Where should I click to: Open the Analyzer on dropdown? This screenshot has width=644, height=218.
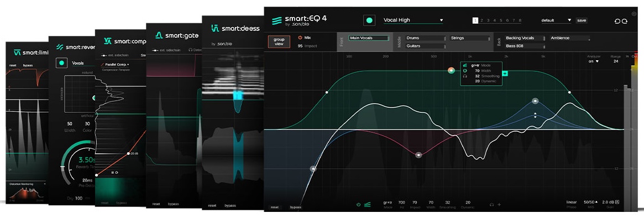[594, 61]
